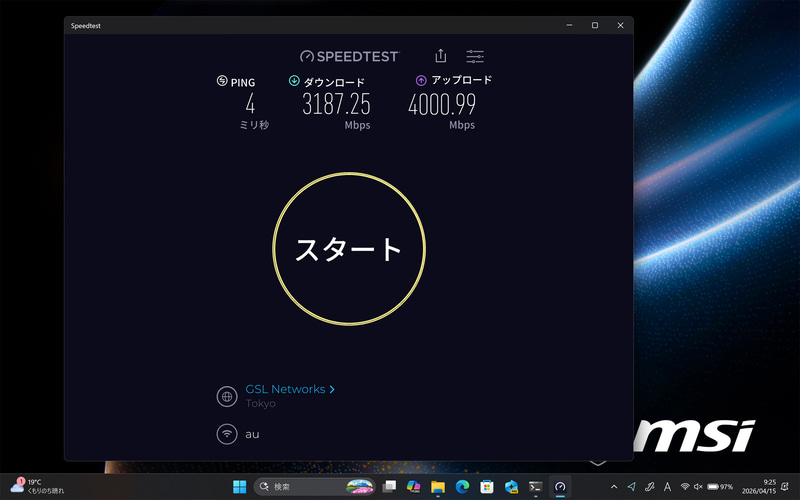Click the Wi-Fi connection icon beside au

(x=227, y=434)
